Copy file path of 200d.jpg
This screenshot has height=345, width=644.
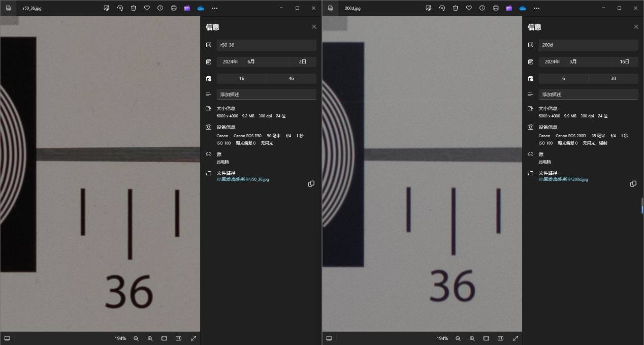tap(633, 184)
